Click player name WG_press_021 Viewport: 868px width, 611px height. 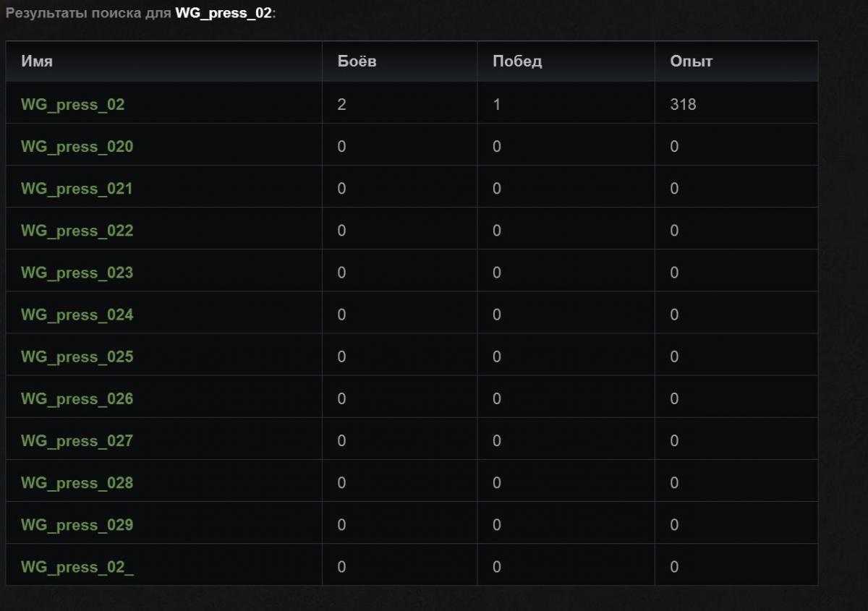tap(77, 189)
